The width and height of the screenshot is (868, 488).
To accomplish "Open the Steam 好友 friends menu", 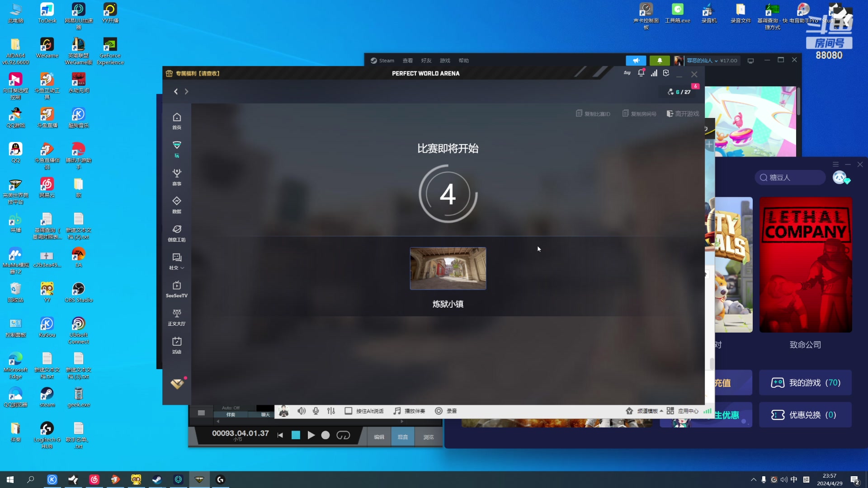I will pos(426,61).
